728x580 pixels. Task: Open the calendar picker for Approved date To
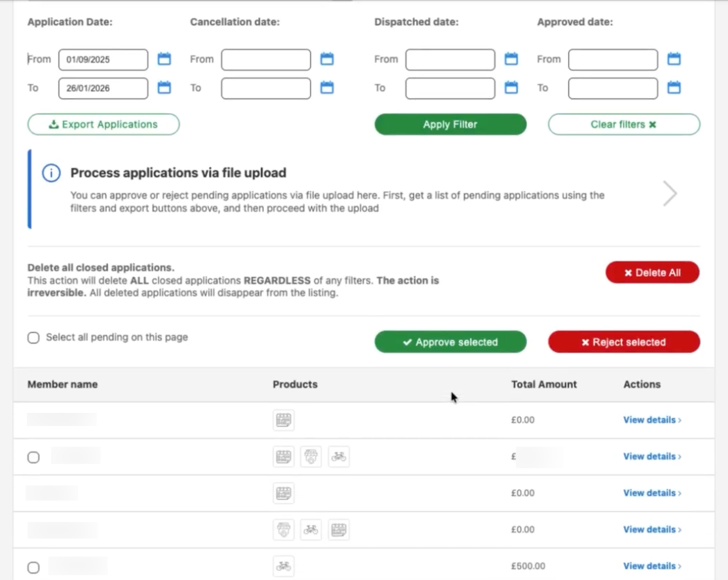pyautogui.click(x=674, y=88)
